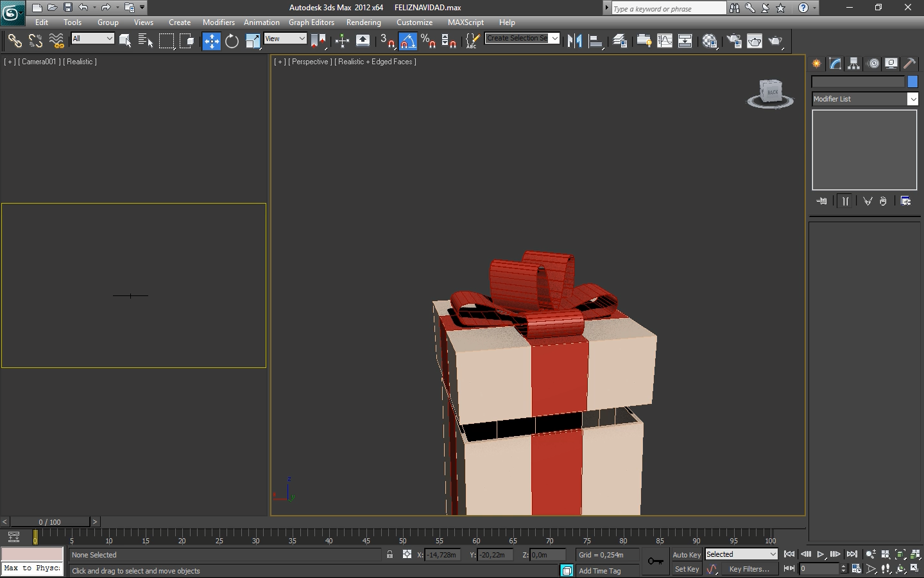Screen dimensions: 924x578
Task: Click Use Pivot Point Center button
Action: pyautogui.click(x=318, y=41)
